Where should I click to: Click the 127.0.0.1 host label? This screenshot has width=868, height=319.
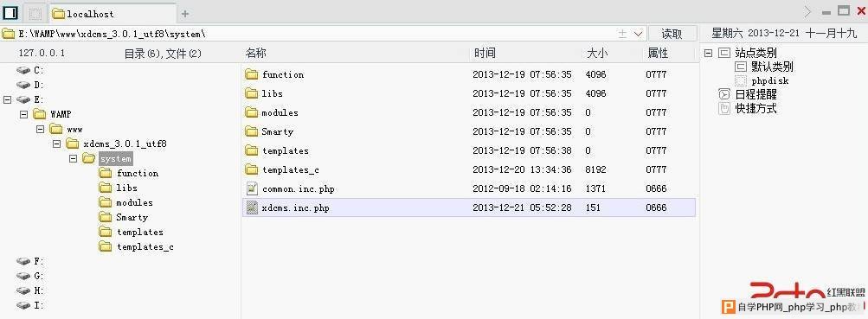(x=42, y=53)
